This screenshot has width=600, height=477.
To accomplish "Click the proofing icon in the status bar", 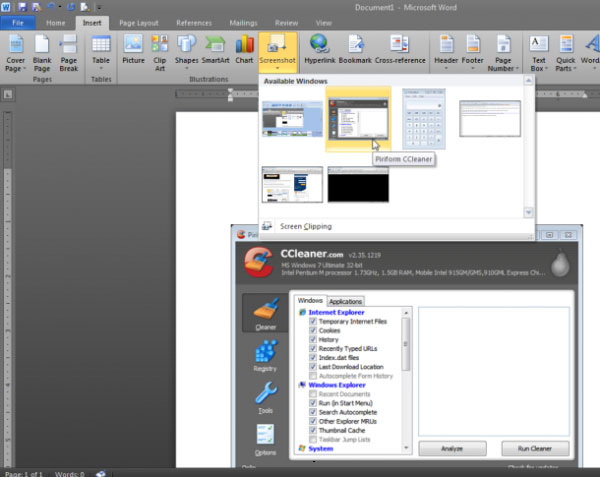I will (x=101, y=474).
